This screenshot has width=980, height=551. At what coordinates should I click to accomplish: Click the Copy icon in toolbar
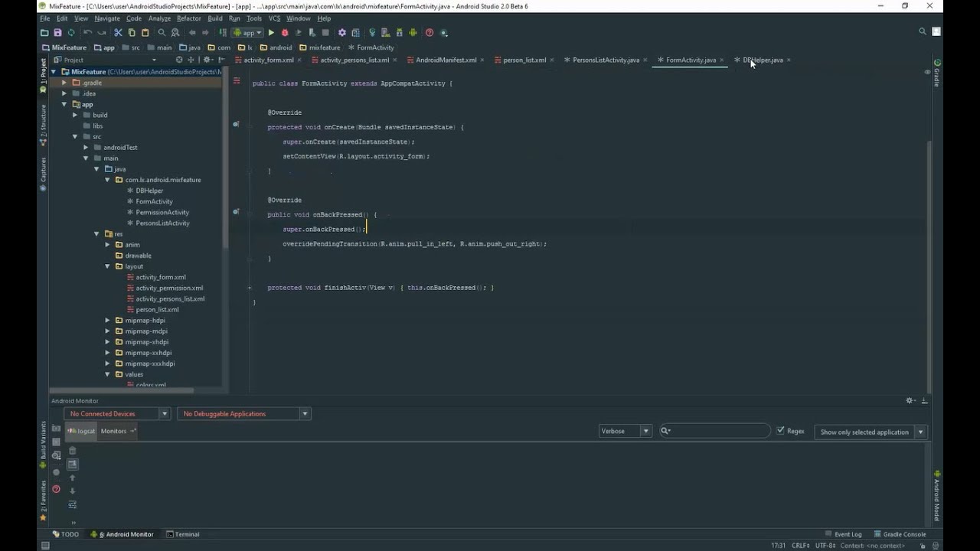(x=132, y=33)
